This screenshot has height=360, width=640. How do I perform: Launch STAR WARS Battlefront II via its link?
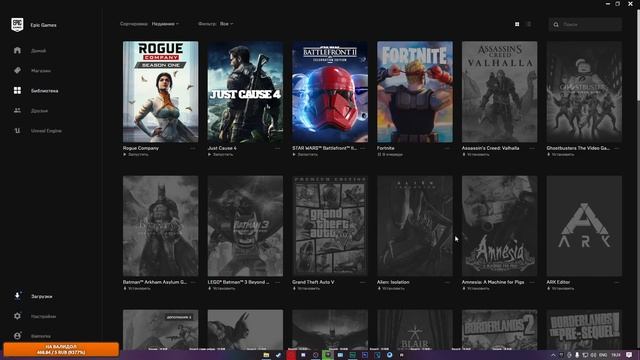point(305,155)
